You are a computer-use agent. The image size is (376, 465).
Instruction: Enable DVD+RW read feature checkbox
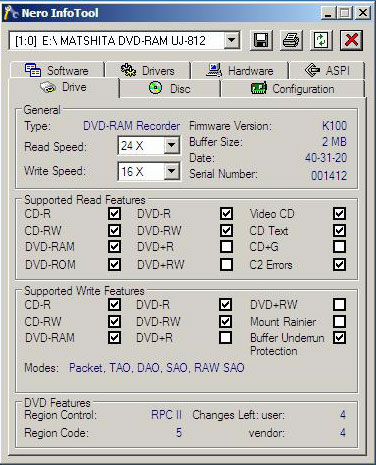coord(226,264)
